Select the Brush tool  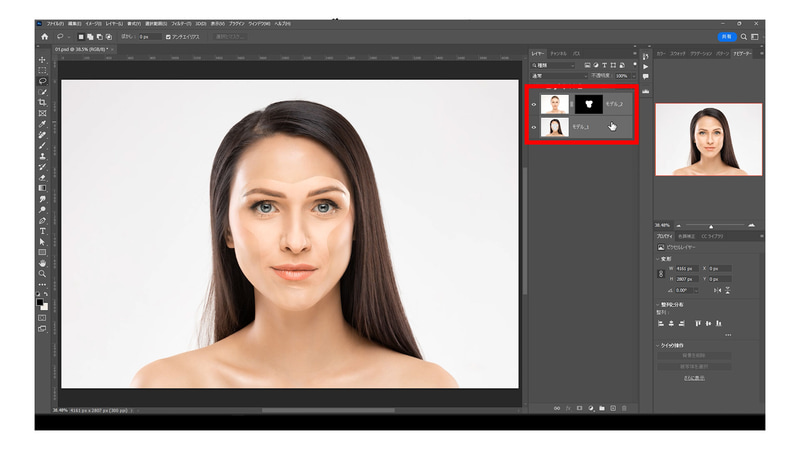point(42,145)
